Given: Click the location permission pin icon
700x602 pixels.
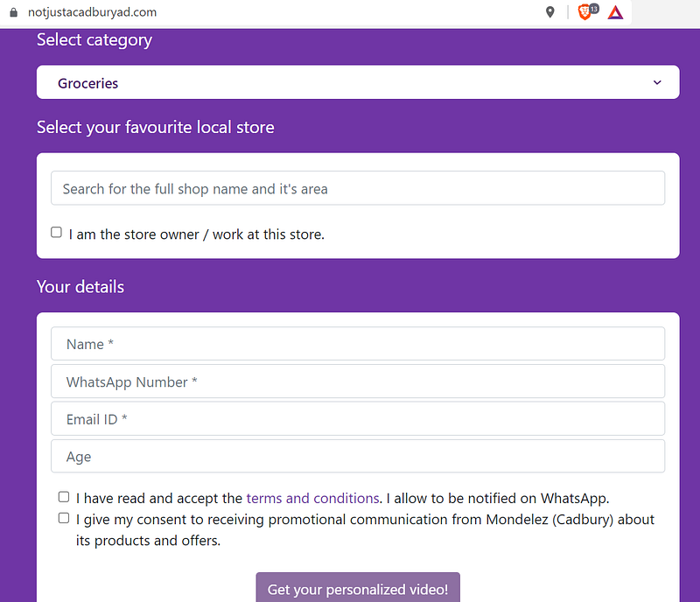Looking at the screenshot, I should click(x=549, y=12).
